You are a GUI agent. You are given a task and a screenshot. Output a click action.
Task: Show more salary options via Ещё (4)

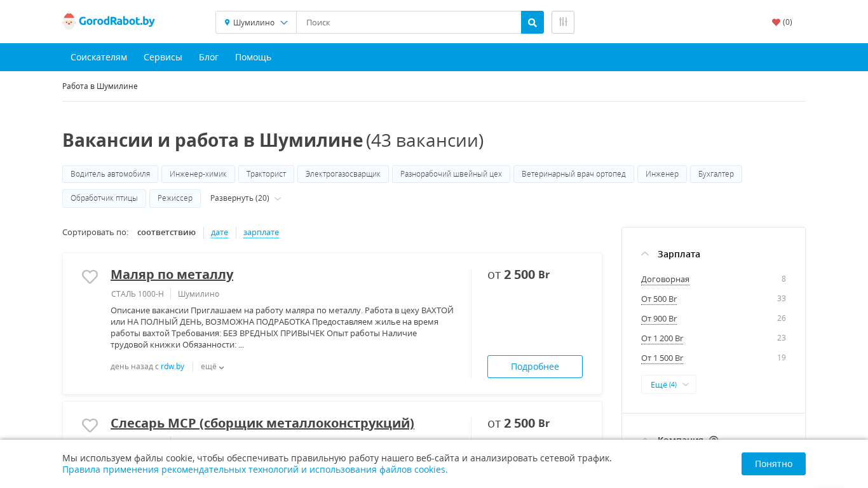click(668, 384)
